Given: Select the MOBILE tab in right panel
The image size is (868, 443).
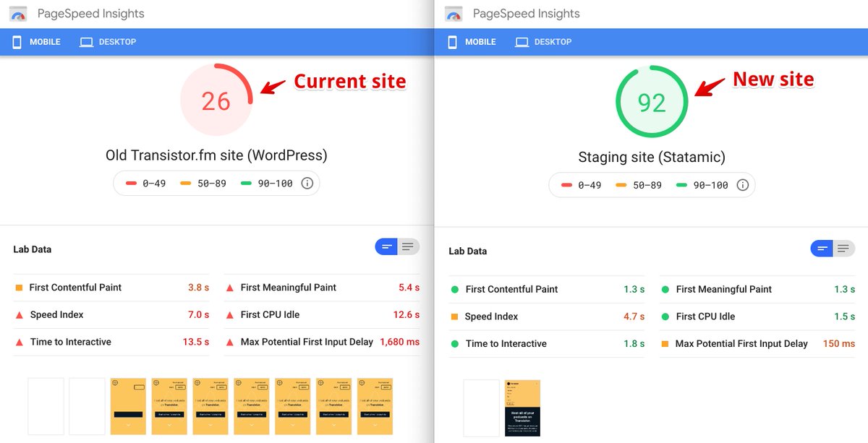Looking at the screenshot, I should coord(472,42).
